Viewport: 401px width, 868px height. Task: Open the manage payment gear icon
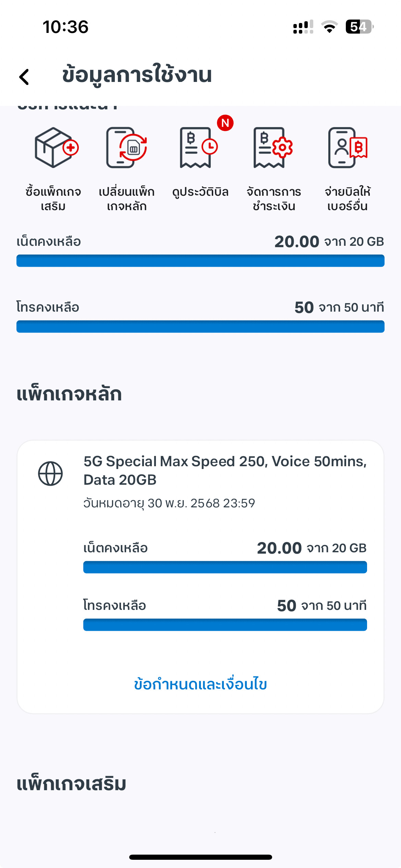click(x=273, y=147)
